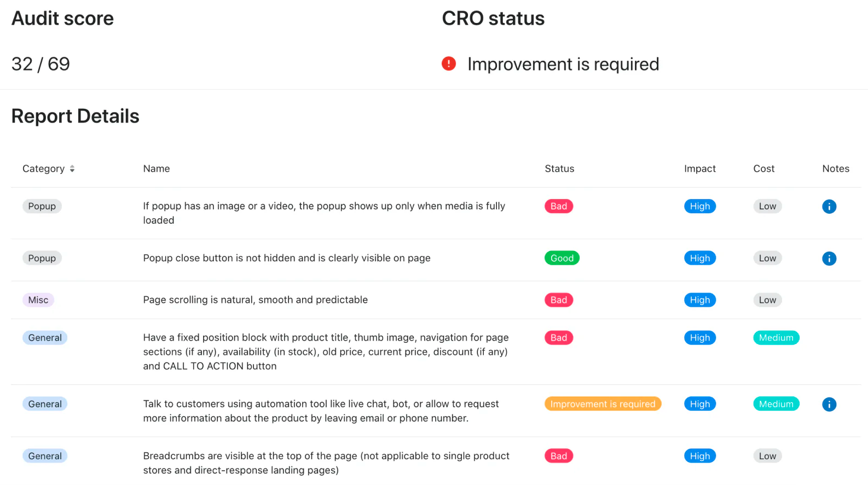Screen dimensions: 868x485
Task: Click the Name column header
Action: click(157, 169)
